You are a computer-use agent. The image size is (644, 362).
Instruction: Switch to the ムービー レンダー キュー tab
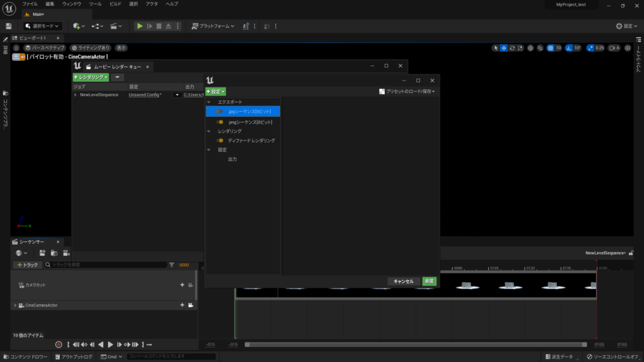118,65
